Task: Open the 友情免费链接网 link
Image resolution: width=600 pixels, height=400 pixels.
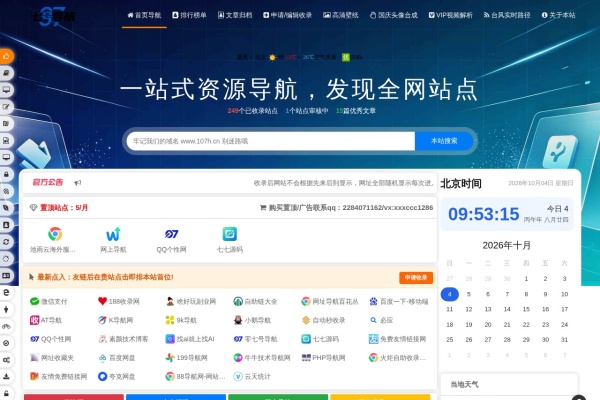Action: [x=59, y=377]
